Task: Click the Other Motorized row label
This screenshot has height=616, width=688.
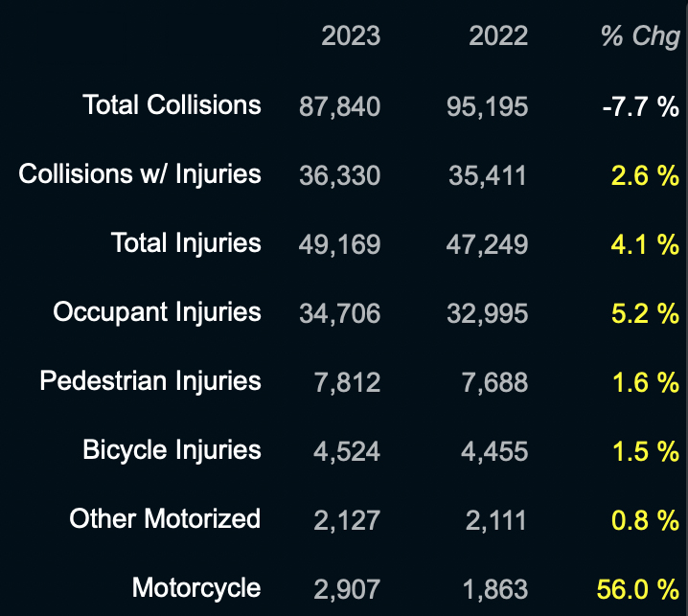Action: coord(165,518)
